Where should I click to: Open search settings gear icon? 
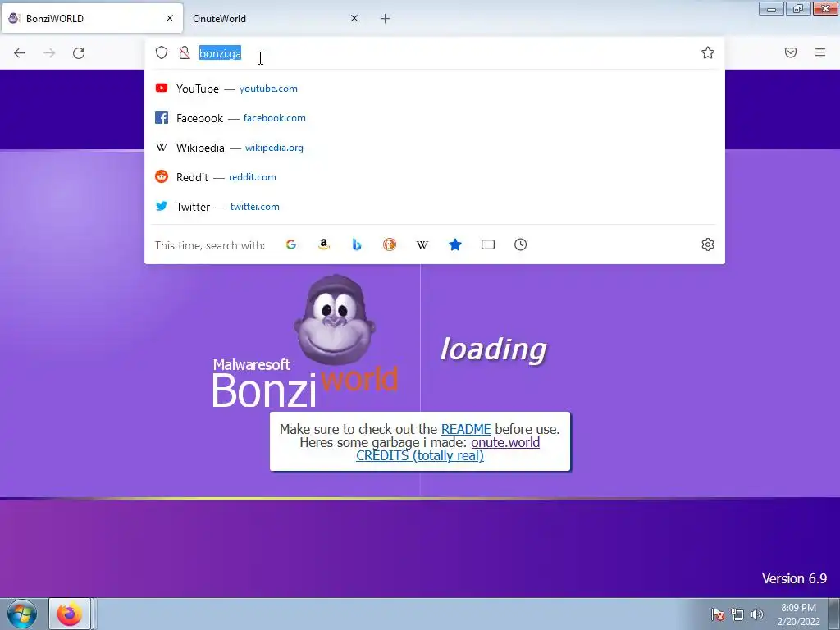pos(708,244)
